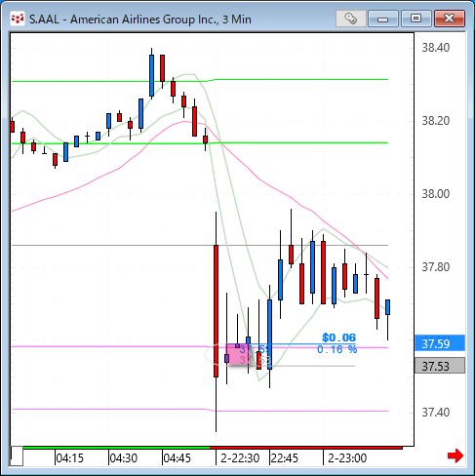Click the red scroll-right arrow
475x476 pixels.
click(455, 456)
